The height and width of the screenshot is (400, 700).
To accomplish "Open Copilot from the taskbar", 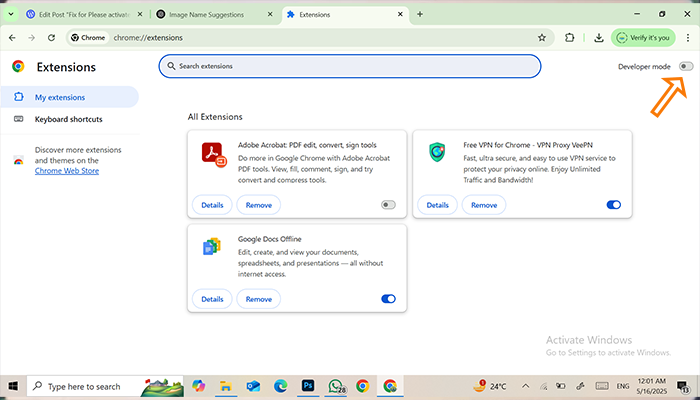I will tap(198, 386).
